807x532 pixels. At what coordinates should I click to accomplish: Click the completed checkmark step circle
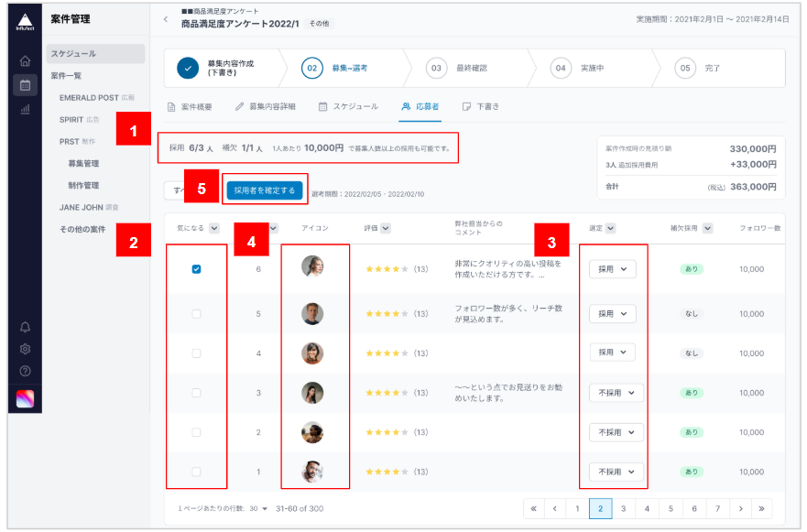tap(188, 68)
